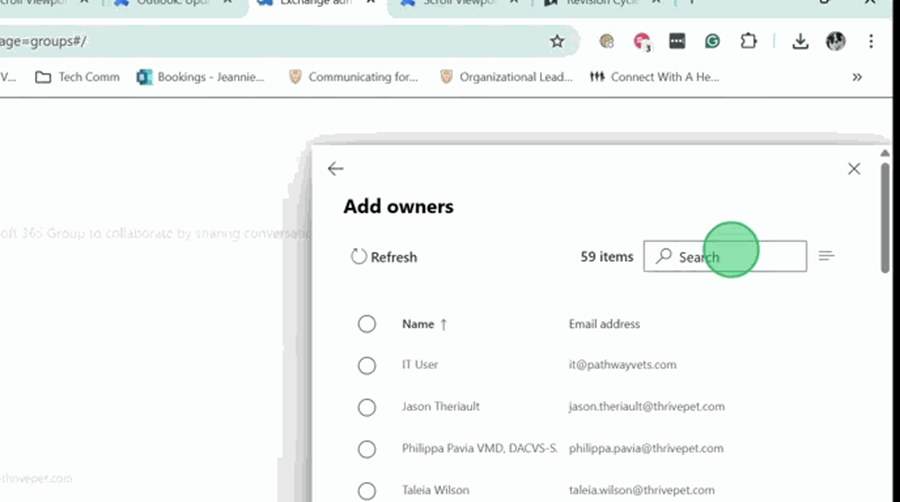Select the IT User radio button

[x=367, y=365]
